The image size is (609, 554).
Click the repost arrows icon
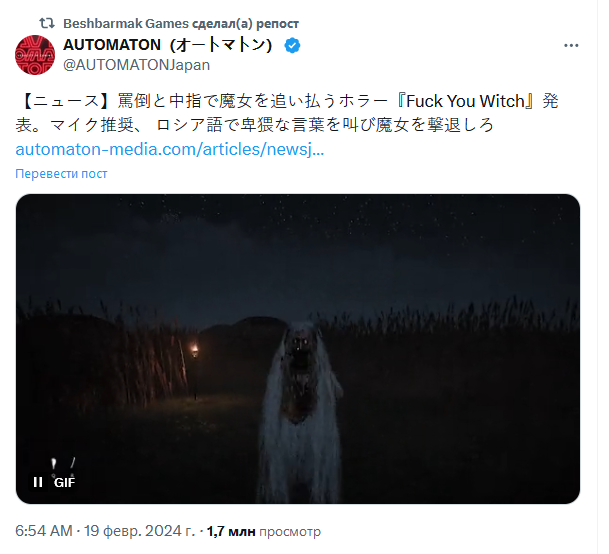click(x=47, y=23)
